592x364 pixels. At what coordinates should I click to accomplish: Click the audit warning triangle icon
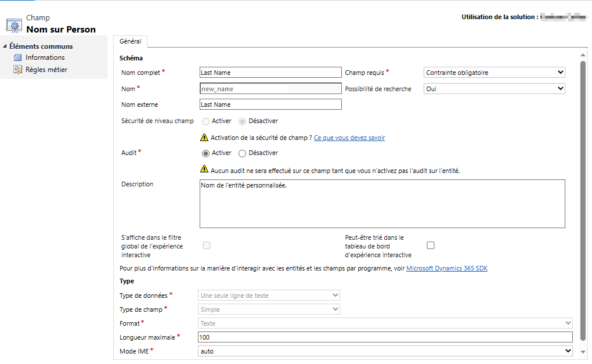coord(204,170)
